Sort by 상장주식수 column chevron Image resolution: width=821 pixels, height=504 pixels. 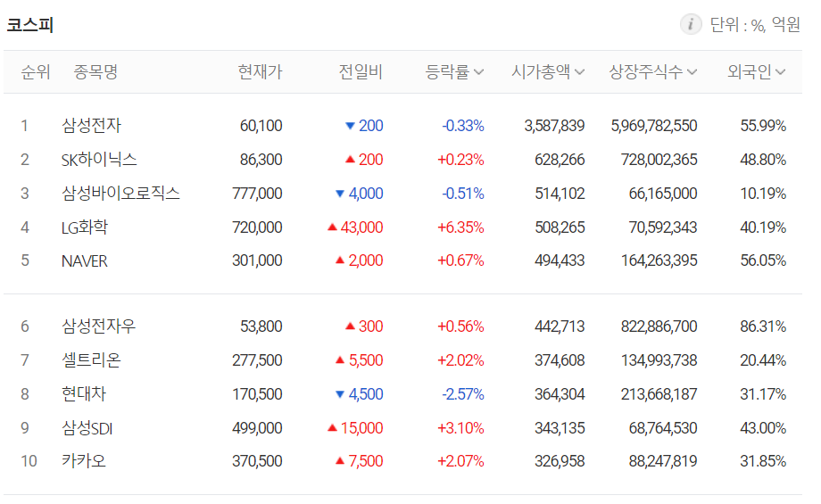pos(692,72)
